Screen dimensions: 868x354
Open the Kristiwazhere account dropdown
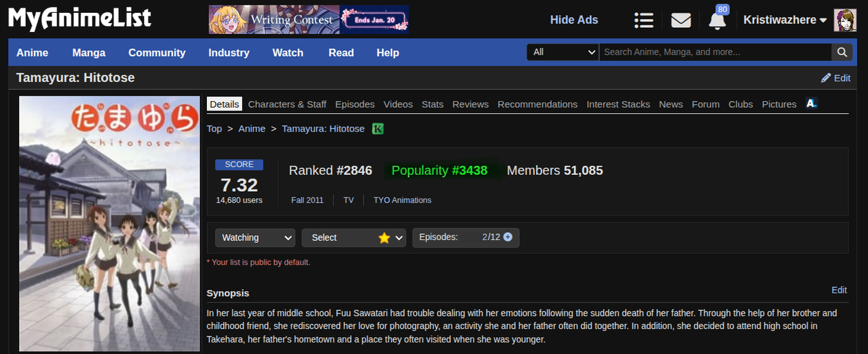coord(785,20)
